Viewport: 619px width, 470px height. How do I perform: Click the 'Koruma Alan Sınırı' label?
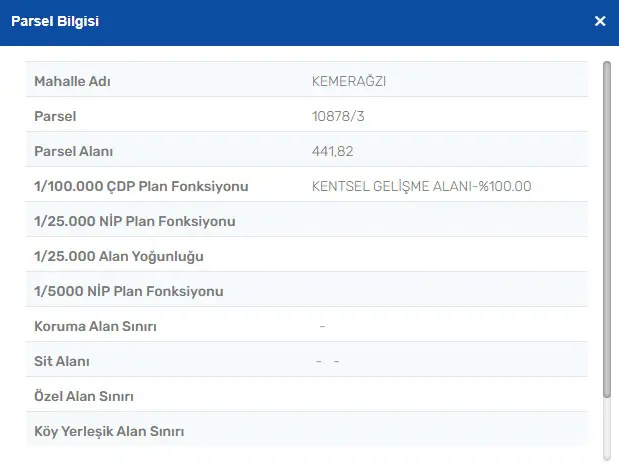tap(95, 326)
